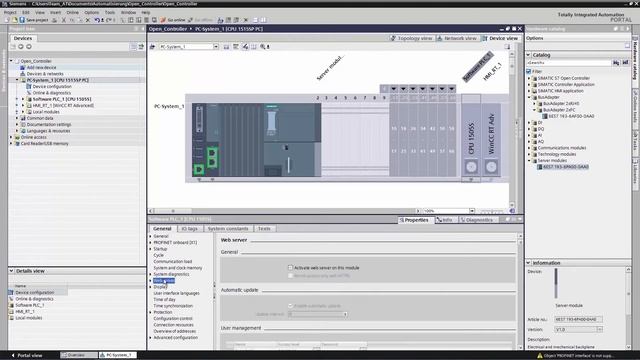Click the Portal view arrow icon
The height and width of the screenshot is (360, 640).
[x=13, y=355]
